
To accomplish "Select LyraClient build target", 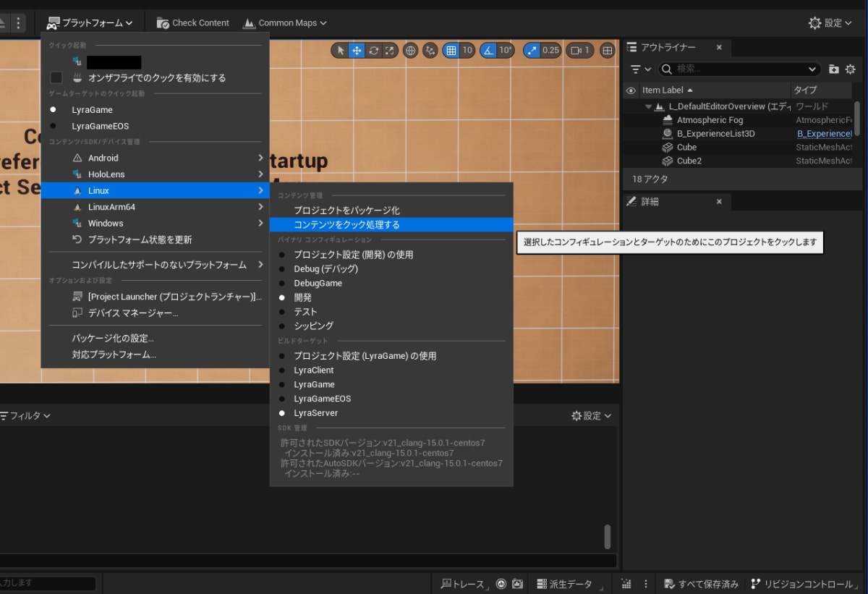I will 391,370.
